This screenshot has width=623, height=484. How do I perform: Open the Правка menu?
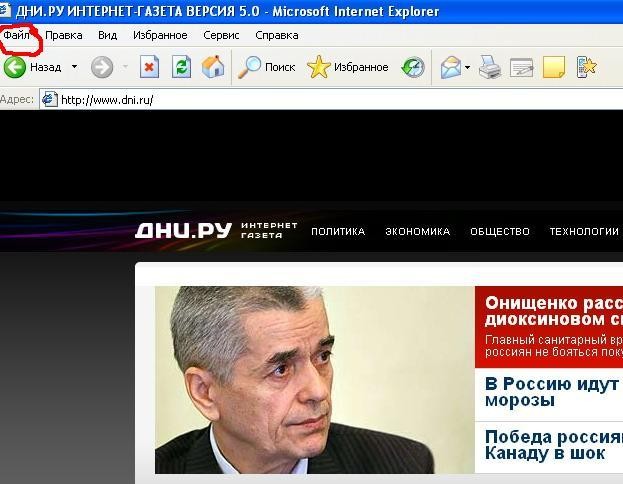pyautogui.click(x=64, y=35)
